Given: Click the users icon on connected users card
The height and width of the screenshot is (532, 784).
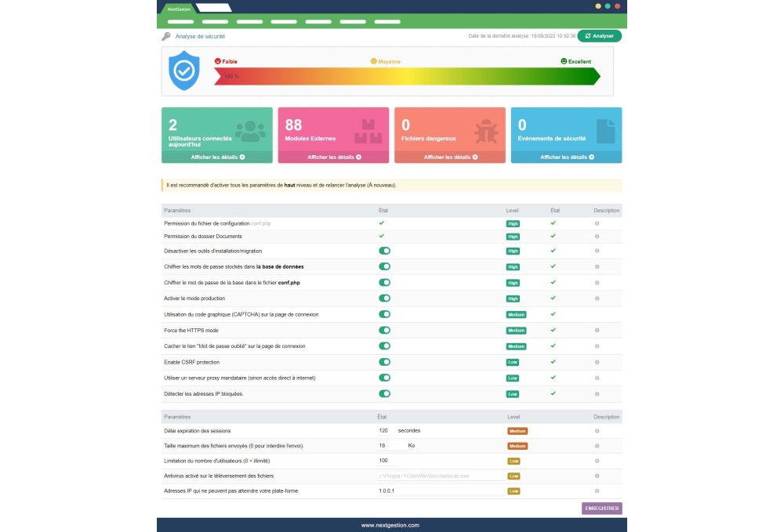Looking at the screenshot, I should (249, 131).
